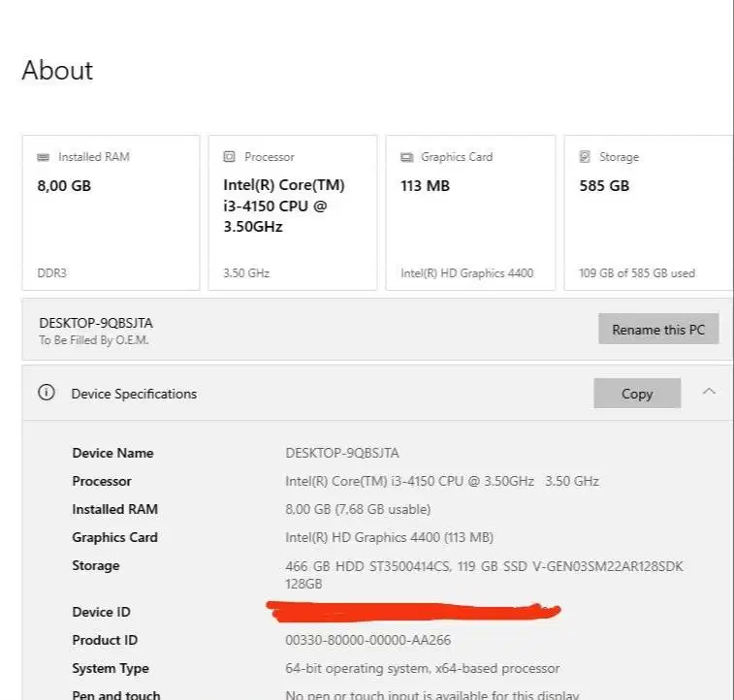Select the Processor value in specifications list
The width and height of the screenshot is (734, 700).
click(442, 481)
